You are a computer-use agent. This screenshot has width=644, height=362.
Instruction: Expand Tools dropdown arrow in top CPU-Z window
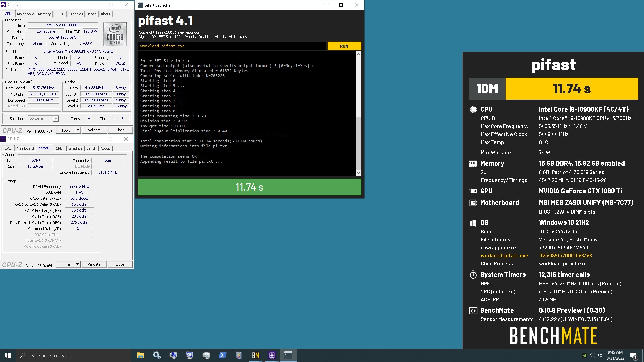tap(78, 130)
